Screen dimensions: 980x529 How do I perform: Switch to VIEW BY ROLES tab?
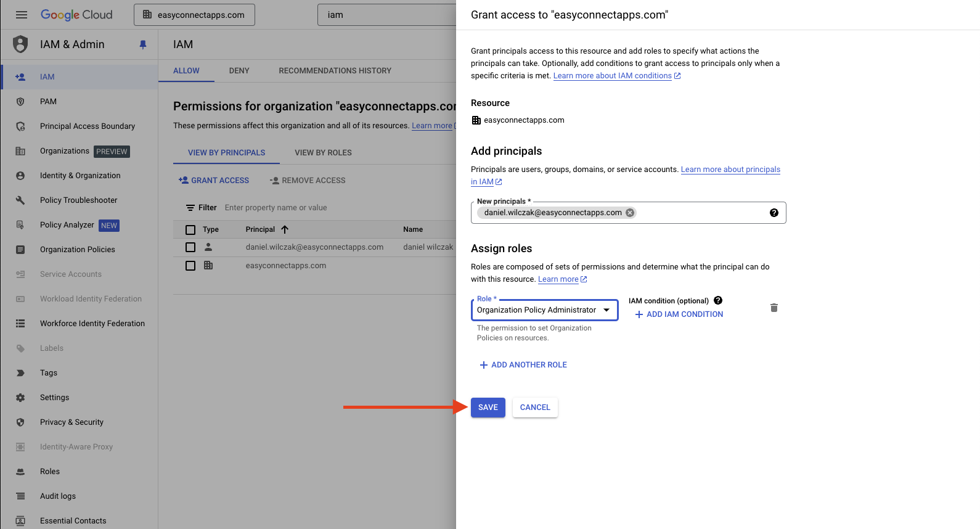click(x=323, y=153)
